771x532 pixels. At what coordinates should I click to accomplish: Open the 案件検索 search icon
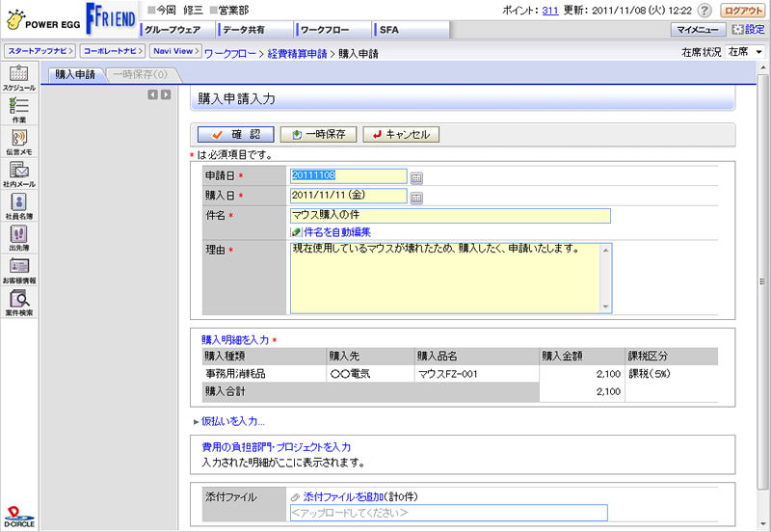point(18,303)
